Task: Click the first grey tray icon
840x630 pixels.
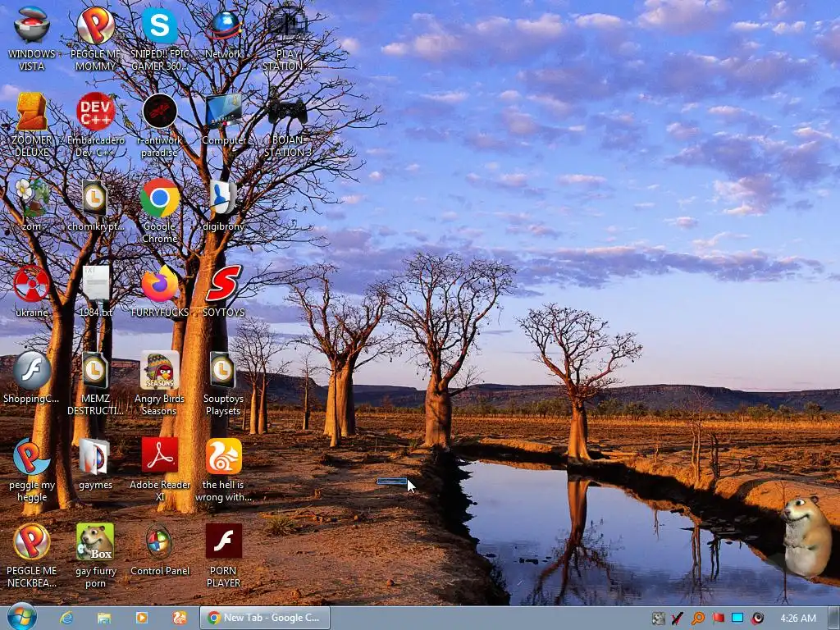Action: coord(658,619)
